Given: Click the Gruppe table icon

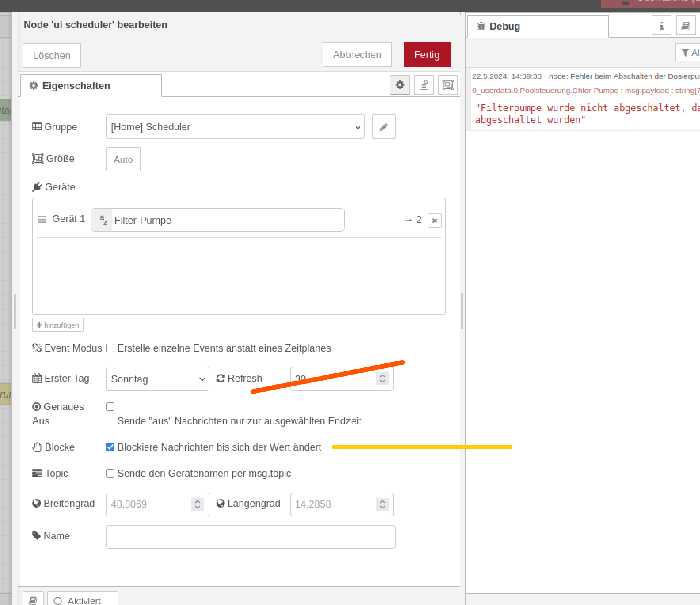Looking at the screenshot, I should click(x=37, y=127).
